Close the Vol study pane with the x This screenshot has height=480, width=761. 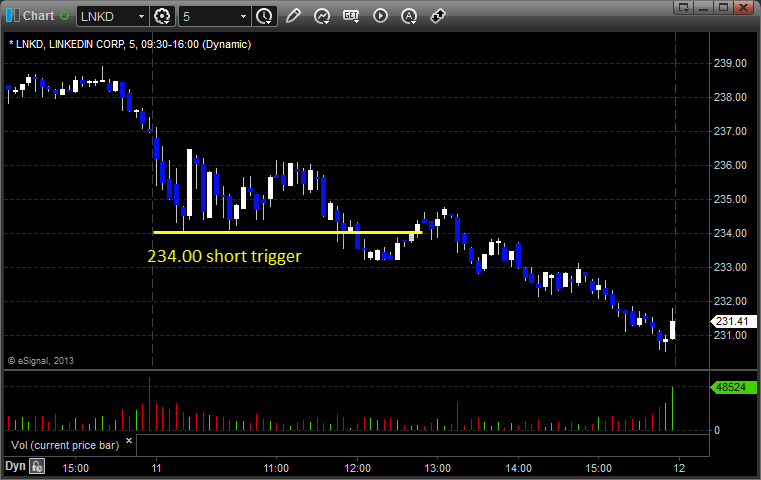[129, 441]
